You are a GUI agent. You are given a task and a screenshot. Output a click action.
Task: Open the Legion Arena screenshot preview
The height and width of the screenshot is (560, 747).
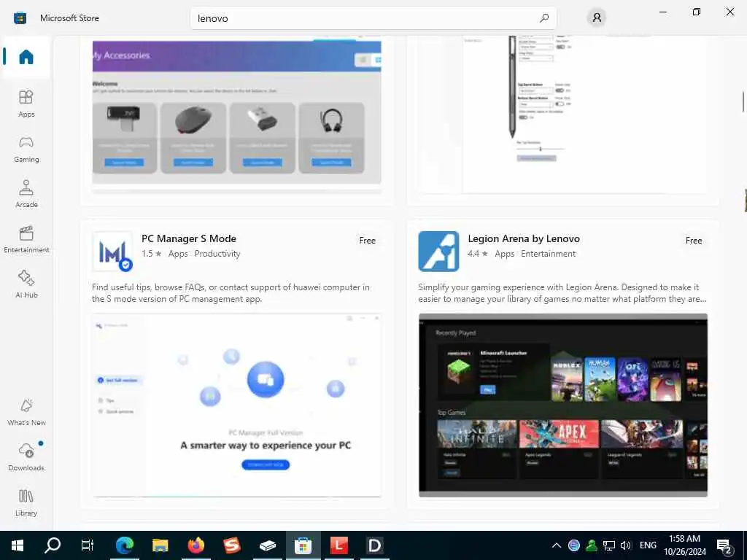coord(563,405)
